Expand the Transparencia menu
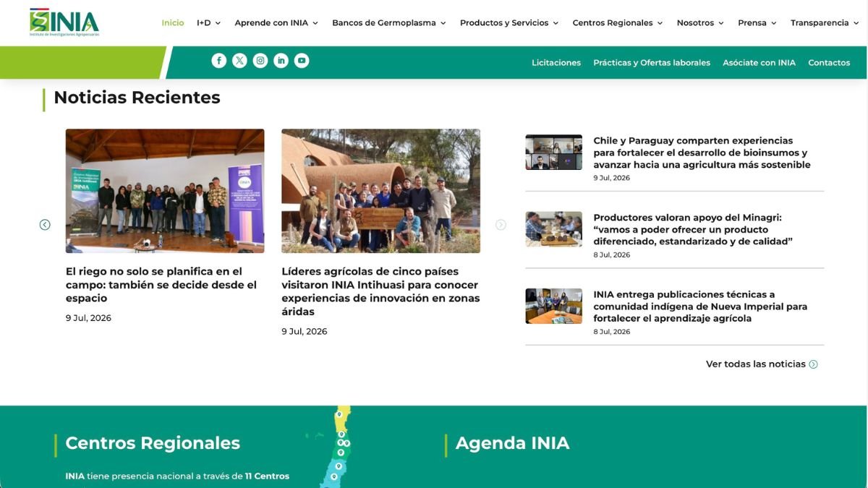 click(825, 23)
